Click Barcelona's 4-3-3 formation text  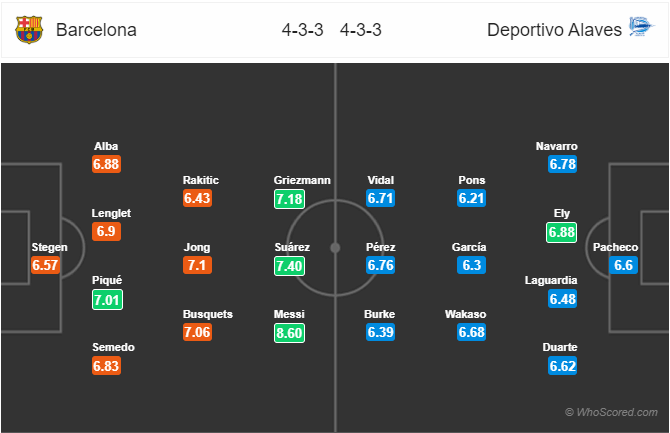tap(303, 30)
